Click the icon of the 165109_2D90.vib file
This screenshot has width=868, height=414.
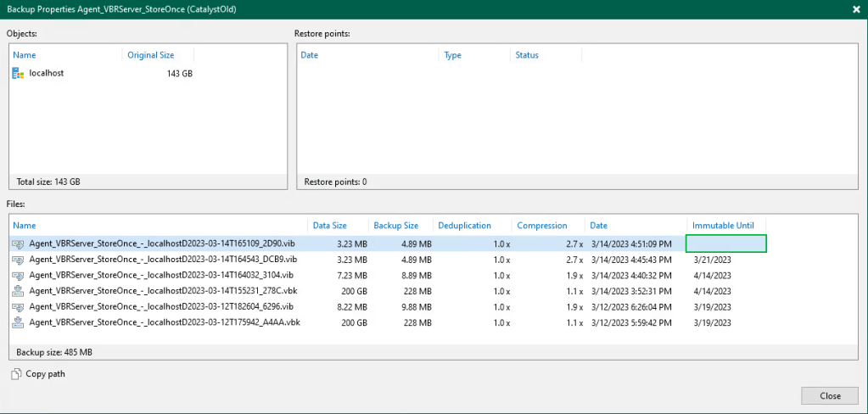point(18,243)
